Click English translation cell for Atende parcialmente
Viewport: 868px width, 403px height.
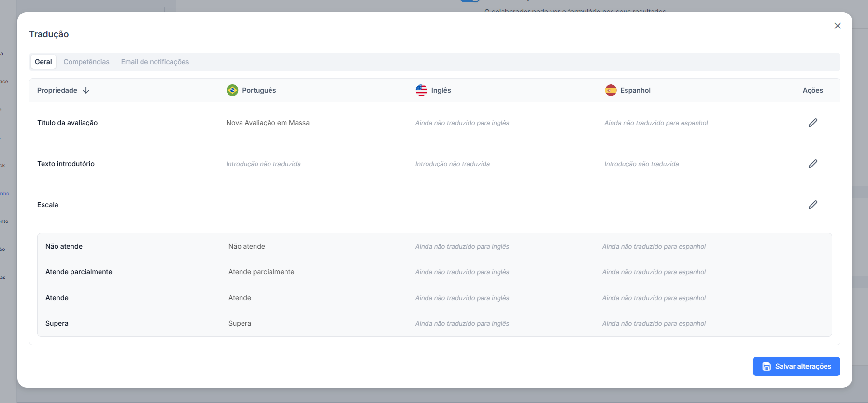pos(462,272)
